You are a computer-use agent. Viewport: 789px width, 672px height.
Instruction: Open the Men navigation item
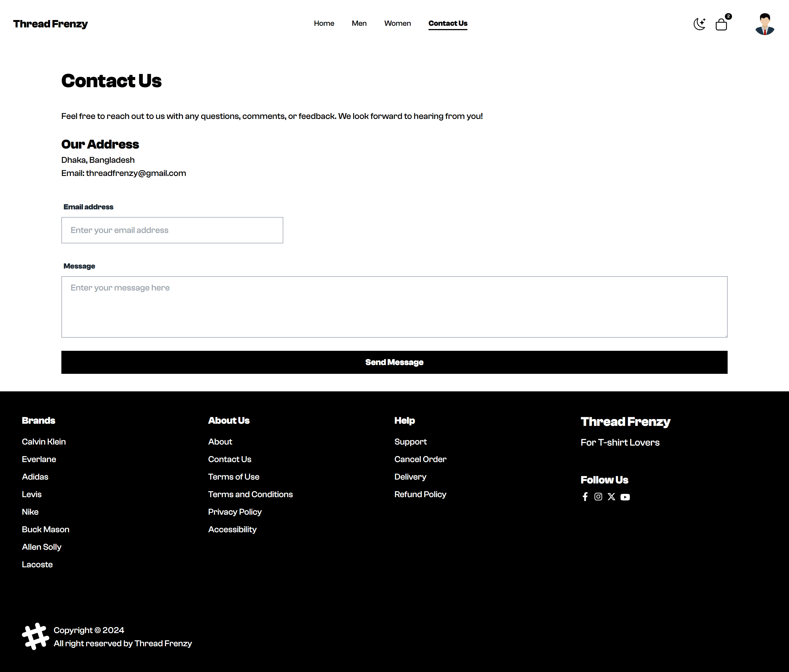click(x=359, y=23)
